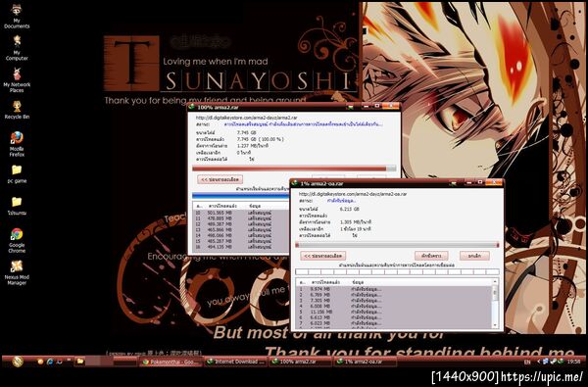
Task: Click the blue status text in arma2.rar window
Action: pos(304,124)
